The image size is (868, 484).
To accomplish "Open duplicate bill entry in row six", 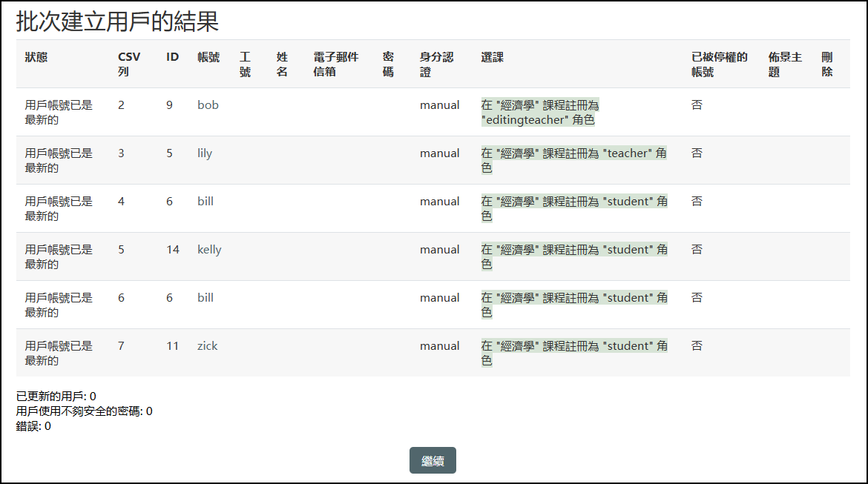I will click(205, 297).
